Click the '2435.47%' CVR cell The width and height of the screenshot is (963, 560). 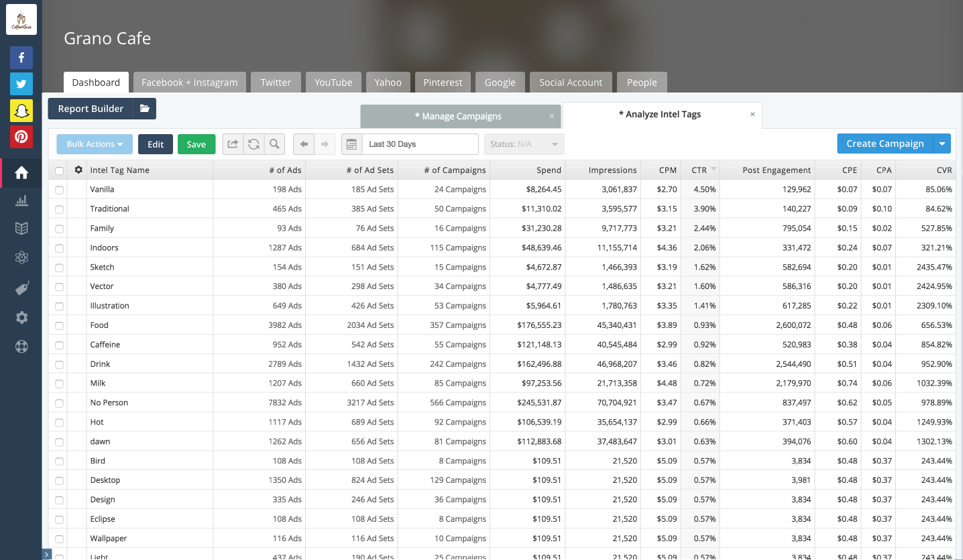924,267
